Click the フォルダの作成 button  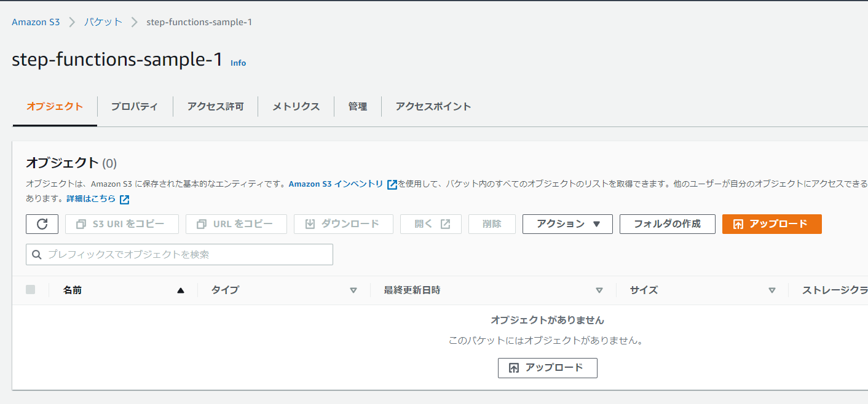click(x=667, y=223)
